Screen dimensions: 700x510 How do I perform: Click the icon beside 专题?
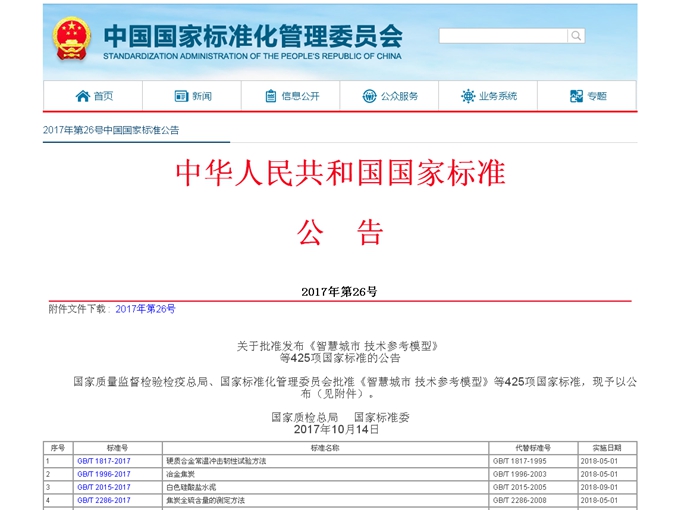[x=576, y=96]
